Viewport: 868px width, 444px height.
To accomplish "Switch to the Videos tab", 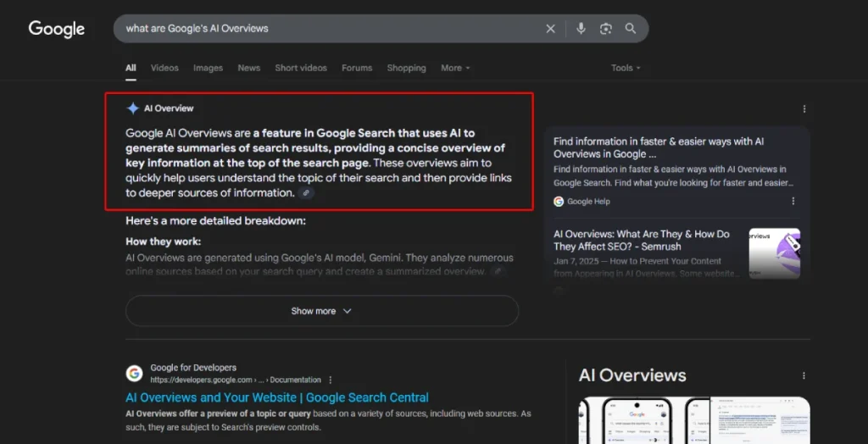I will coord(164,68).
